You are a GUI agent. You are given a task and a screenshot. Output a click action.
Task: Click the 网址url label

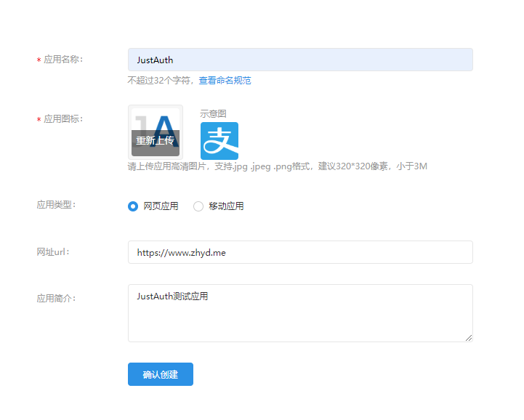pos(53,252)
